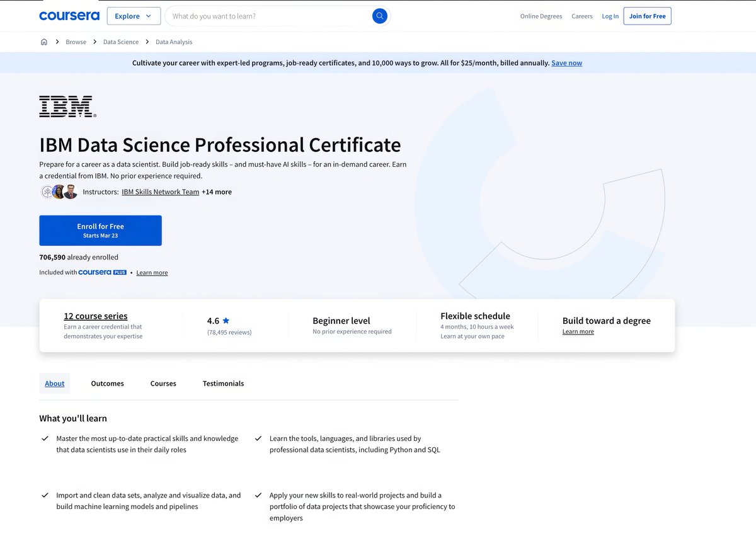Switch to the Testimonials tab

coord(223,384)
